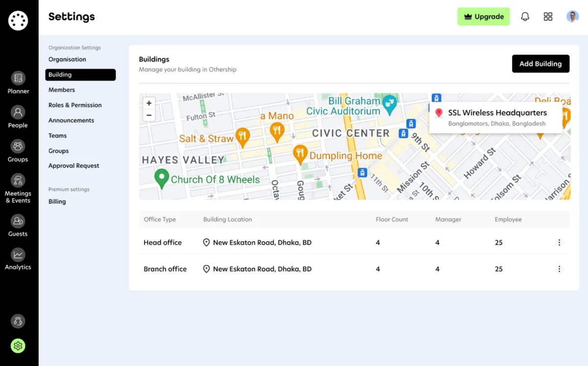The image size is (588, 366).
Task: Click the Upgrade button
Action: coord(484,17)
